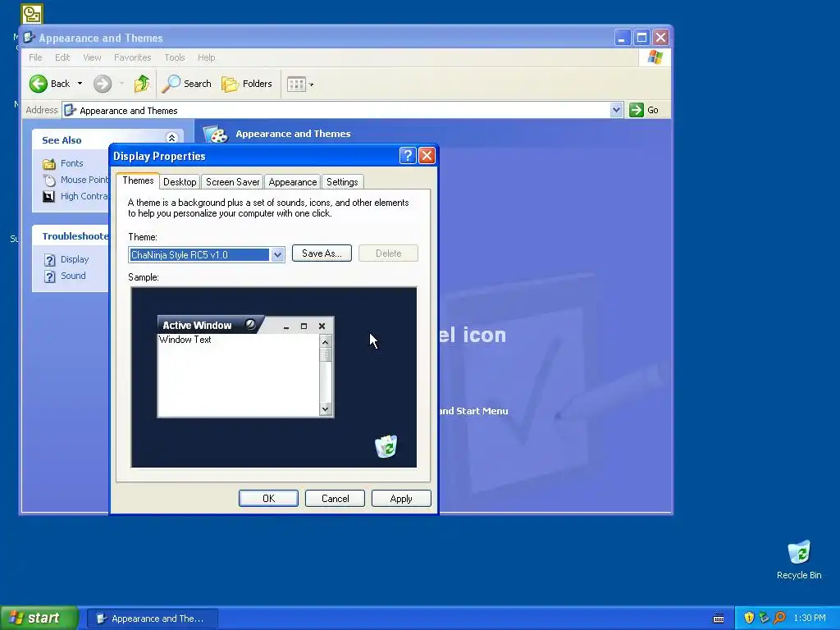840x630 pixels.
Task: Open High Contrast link in See Also
Action: (x=84, y=197)
